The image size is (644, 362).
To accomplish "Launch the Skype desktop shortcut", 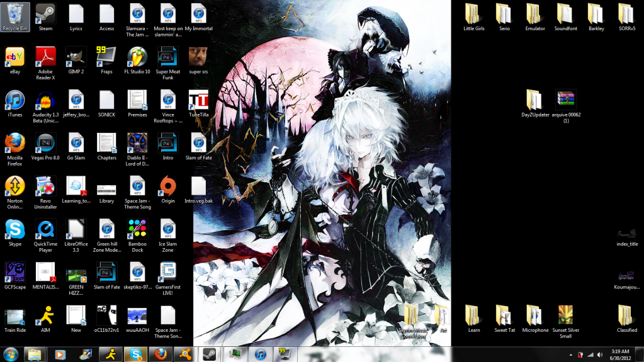I will (14, 232).
